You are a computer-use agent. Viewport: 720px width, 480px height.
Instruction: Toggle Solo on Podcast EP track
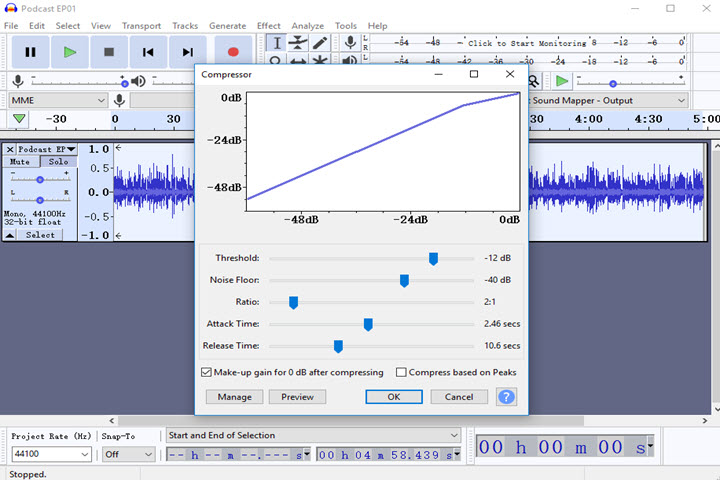[58, 161]
